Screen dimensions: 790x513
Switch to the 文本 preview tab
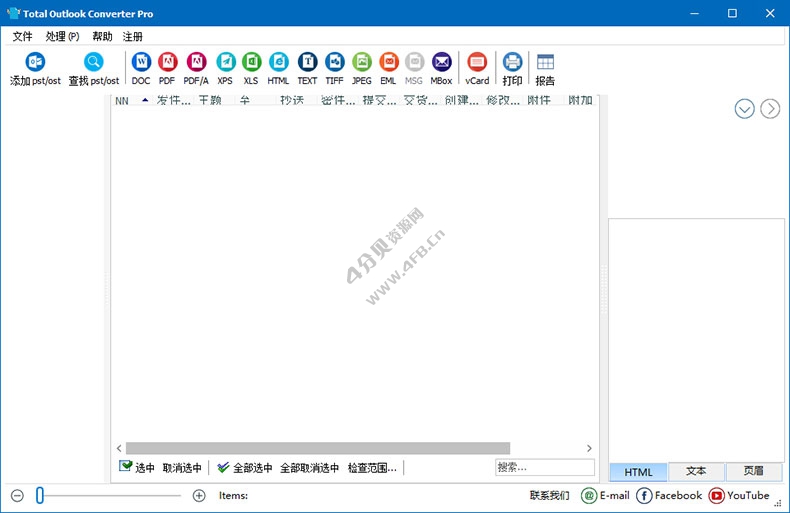[x=696, y=472]
